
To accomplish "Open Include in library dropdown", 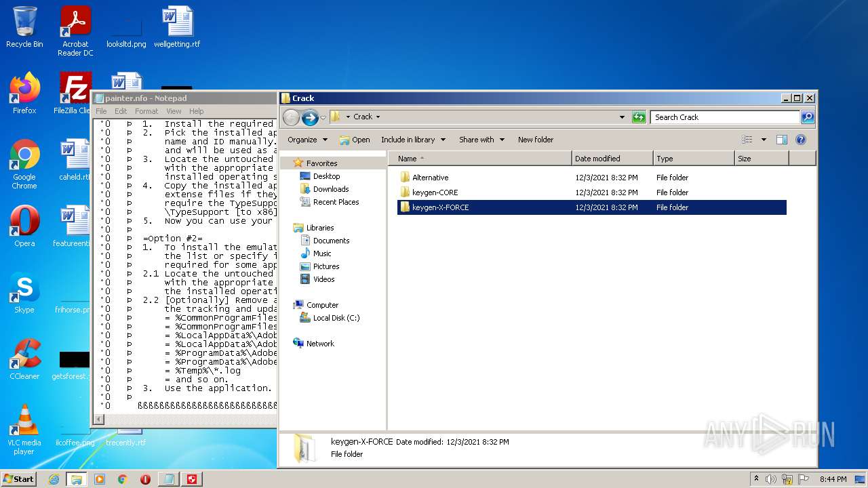I will coord(413,140).
